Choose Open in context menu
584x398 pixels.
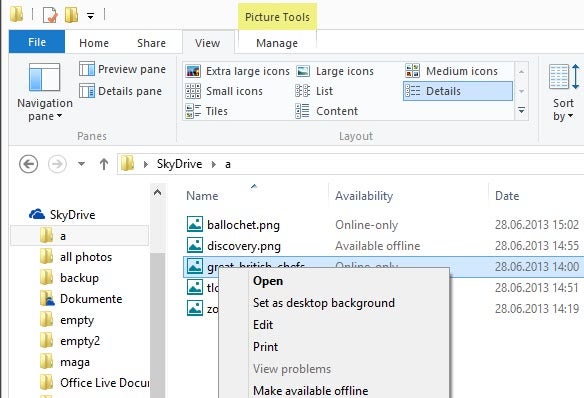click(267, 281)
